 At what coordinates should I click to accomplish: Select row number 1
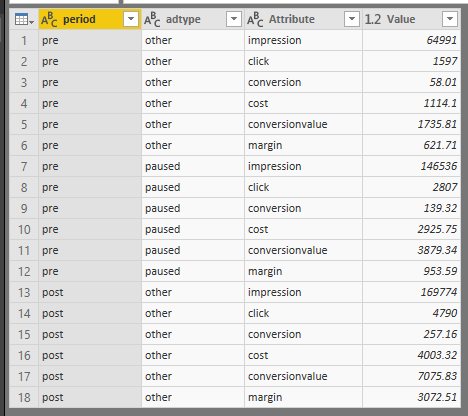[24, 40]
